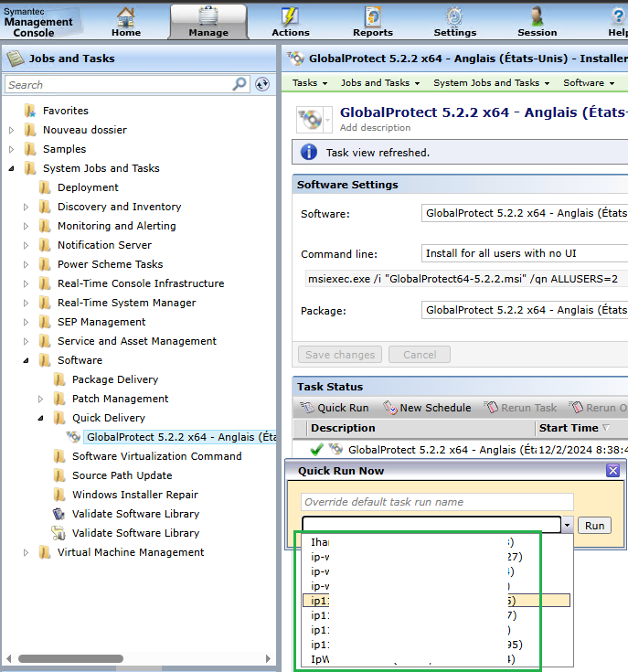628x672 pixels.
Task: Expand Discovery and Inventory folder
Action: click(27, 207)
